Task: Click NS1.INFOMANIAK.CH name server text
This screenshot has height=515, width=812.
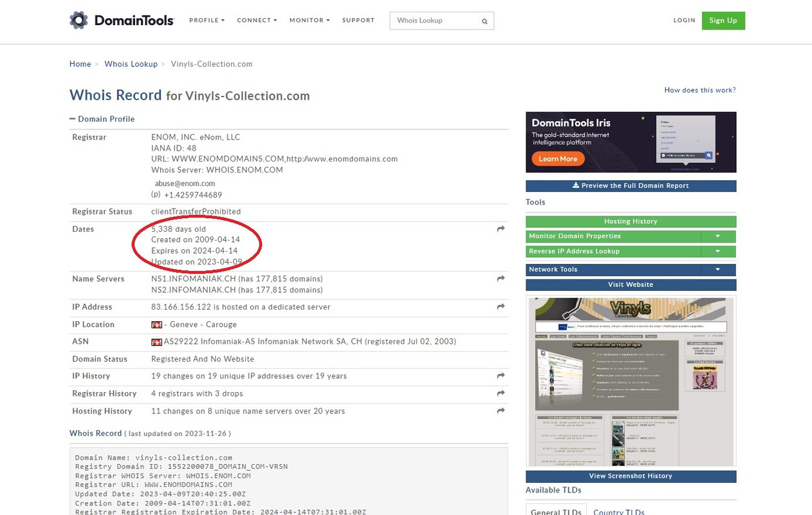Action: 194,279
